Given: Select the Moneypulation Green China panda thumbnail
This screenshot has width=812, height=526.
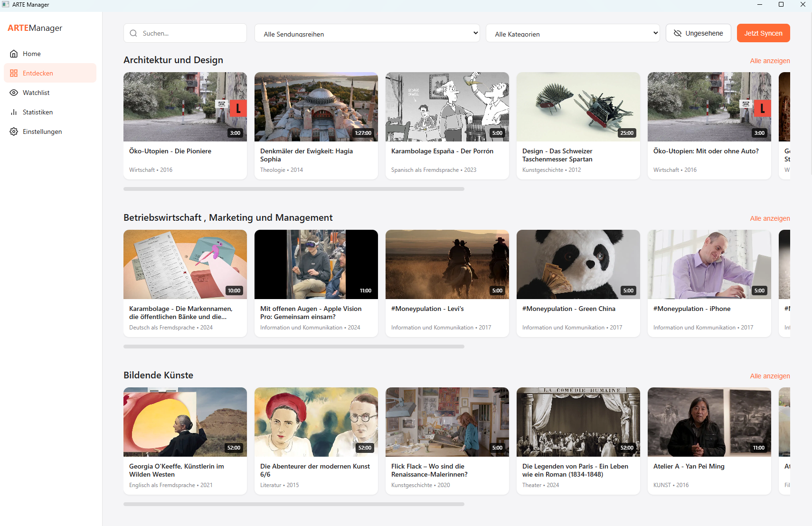Looking at the screenshot, I should 578,264.
